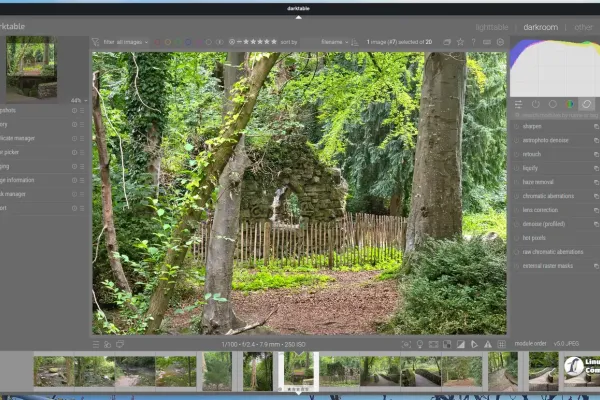The image size is (600, 400).
Task: Toggle chromatic aberrations module on
Action: click(516, 196)
